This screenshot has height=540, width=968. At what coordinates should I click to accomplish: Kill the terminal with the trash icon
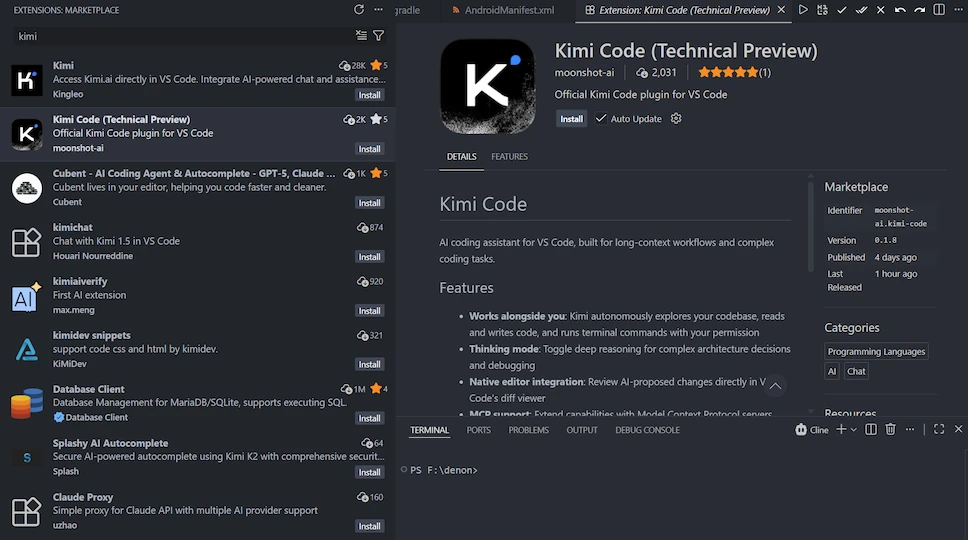pos(890,430)
